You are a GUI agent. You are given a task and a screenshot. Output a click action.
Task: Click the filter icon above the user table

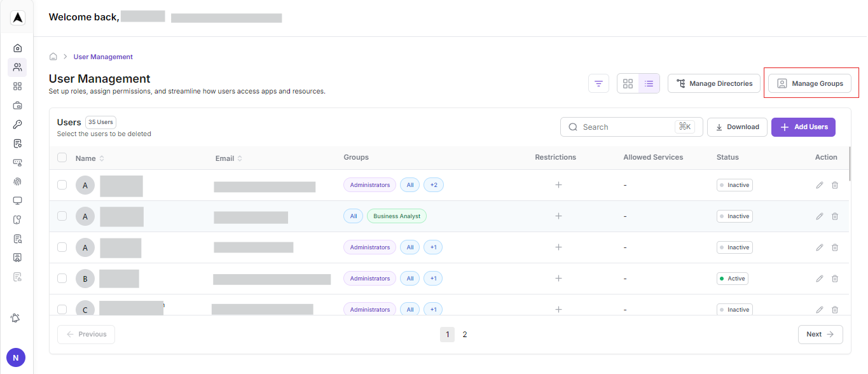[598, 83]
